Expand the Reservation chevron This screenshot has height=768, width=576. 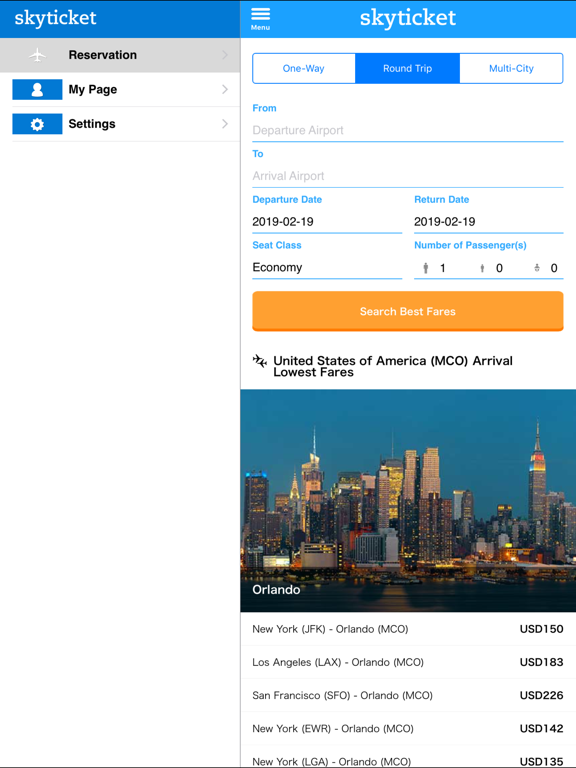pyautogui.click(x=225, y=55)
